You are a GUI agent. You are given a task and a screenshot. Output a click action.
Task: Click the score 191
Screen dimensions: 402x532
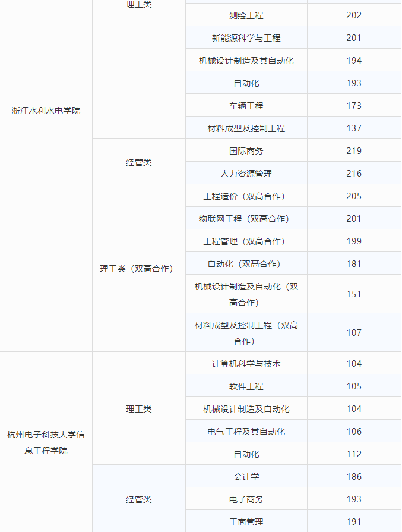pos(354,522)
